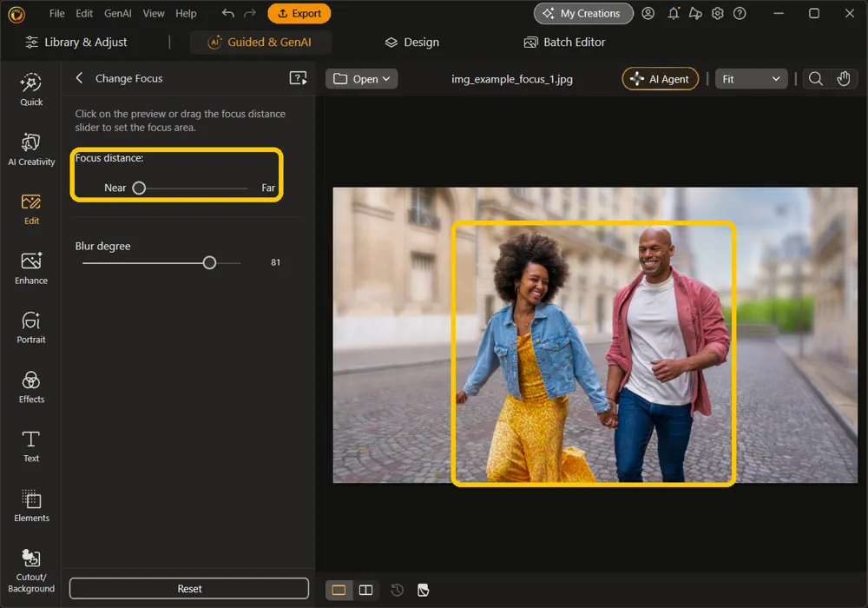Viewport: 868px width, 608px height.
Task: Select the zoom magnifier tool
Action: [x=815, y=79]
